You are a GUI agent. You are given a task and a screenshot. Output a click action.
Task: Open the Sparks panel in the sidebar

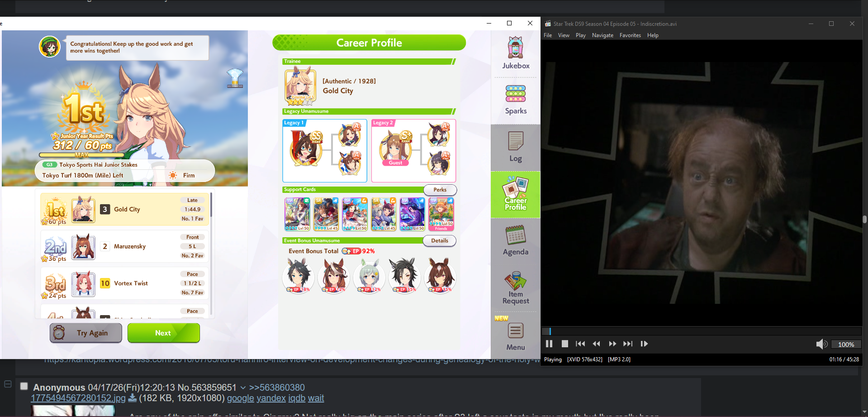click(x=516, y=100)
